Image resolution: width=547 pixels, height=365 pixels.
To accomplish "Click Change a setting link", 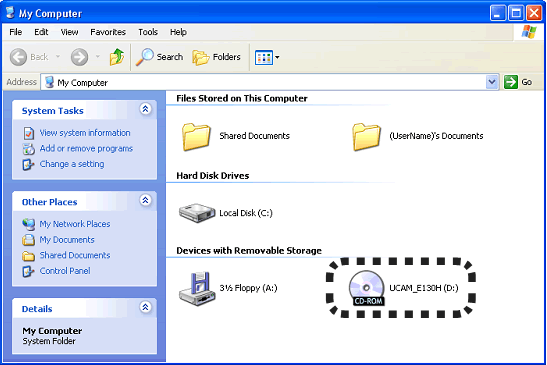I will point(72,164).
